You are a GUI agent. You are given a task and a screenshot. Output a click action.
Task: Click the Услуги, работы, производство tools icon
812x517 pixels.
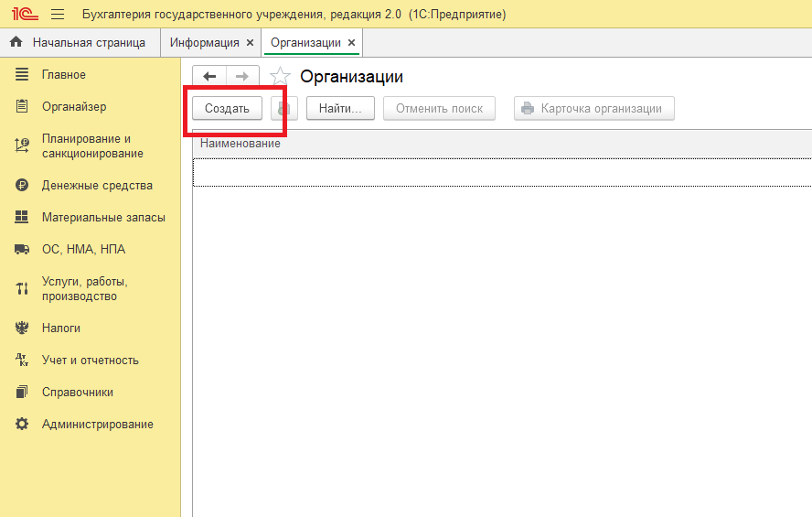click(x=22, y=288)
